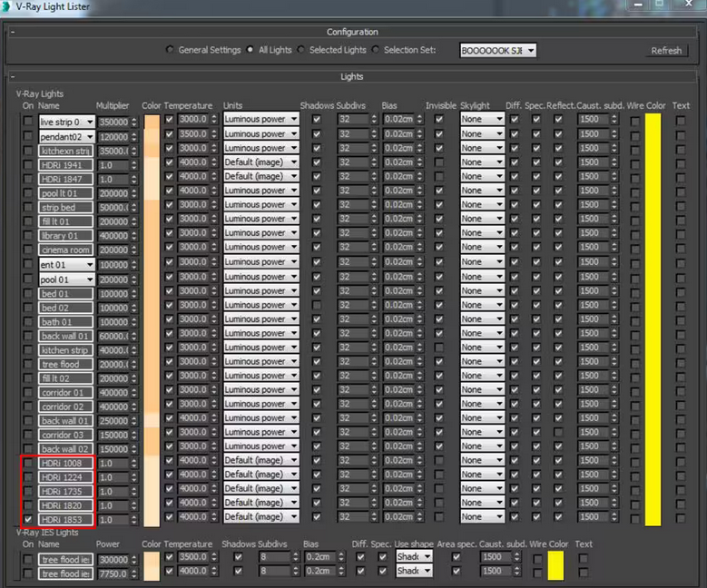Toggle Text checkbox for pendant02 row
Image resolution: width=707 pixels, height=588 pixels.
tap(681, 135)
